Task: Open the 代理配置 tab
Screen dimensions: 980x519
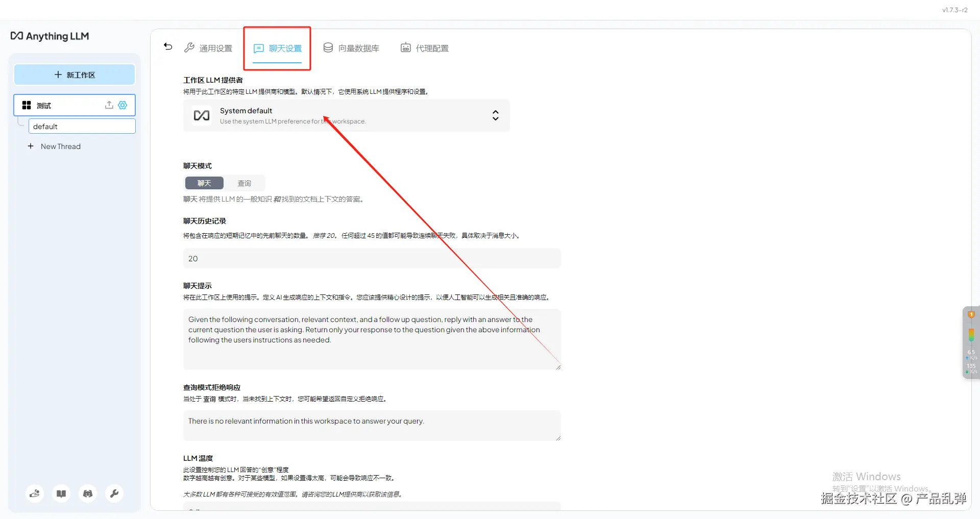Action: 425,48
